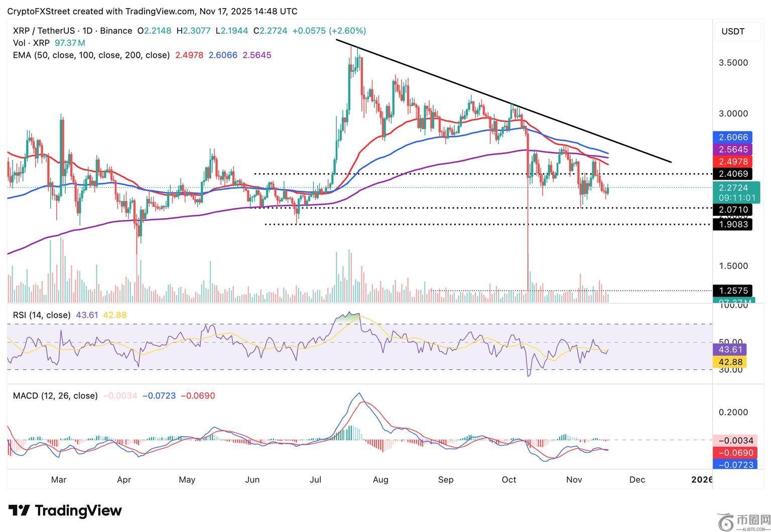This screenshot has height=532, width=771.
Task: Open the EMA indicator legend
Action: 91,55
